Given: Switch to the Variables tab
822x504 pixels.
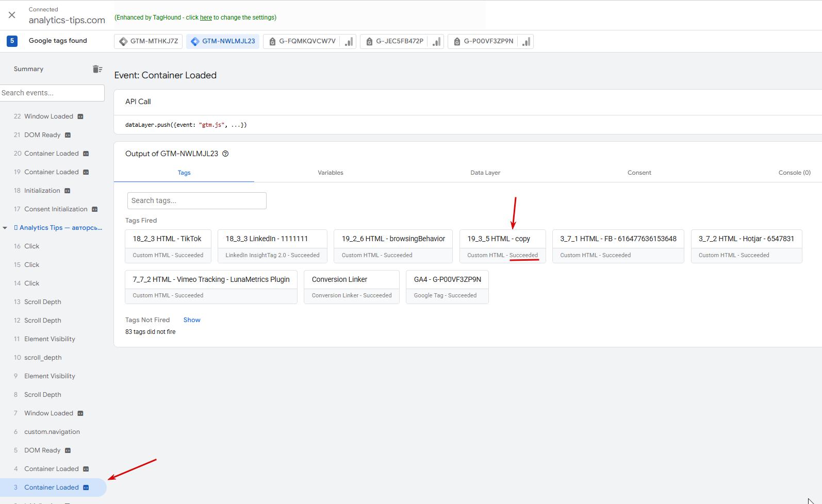Looking at the screenshot, I should 331,173.
